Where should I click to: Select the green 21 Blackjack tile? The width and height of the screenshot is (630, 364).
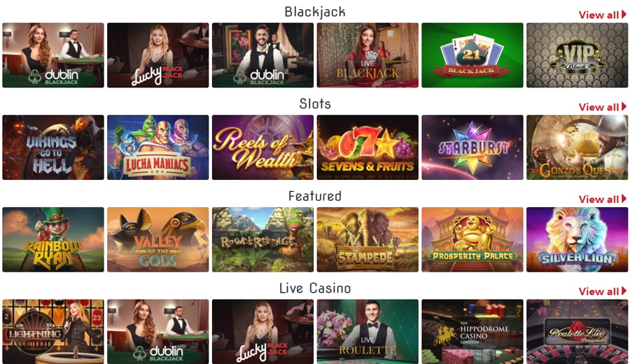[472, 55]
